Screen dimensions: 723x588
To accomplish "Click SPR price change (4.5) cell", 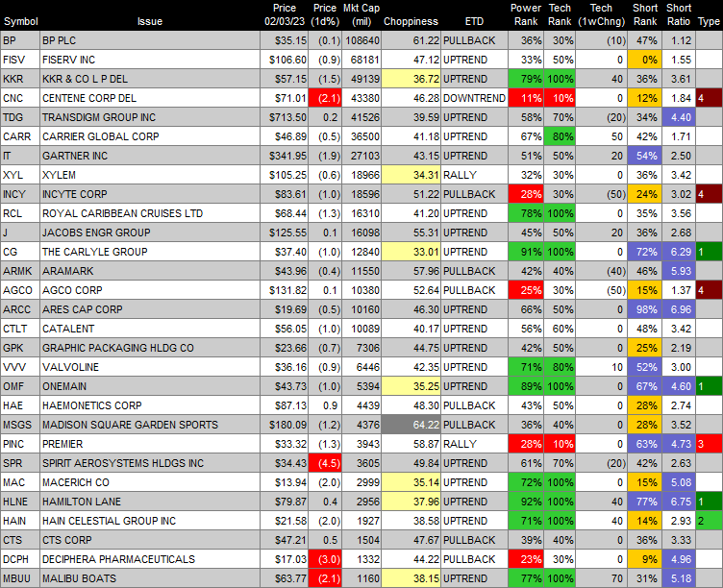I will coord(325,464).
